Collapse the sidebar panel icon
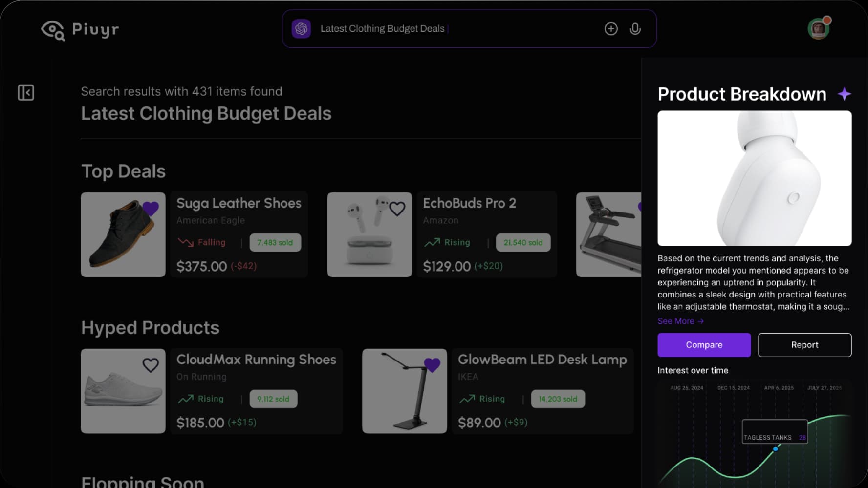Viewport: 868px width, 488px height. 26,92
